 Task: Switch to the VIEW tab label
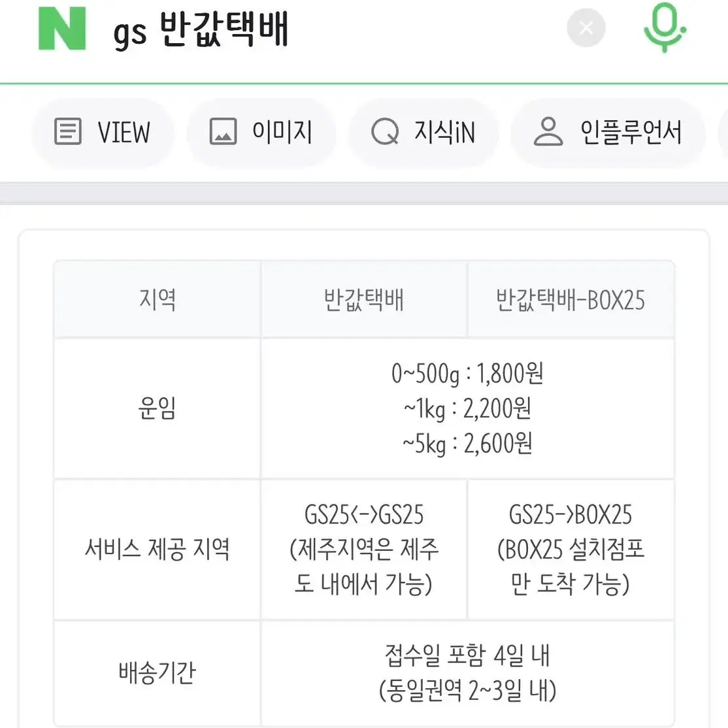click(x=124, y=132)
